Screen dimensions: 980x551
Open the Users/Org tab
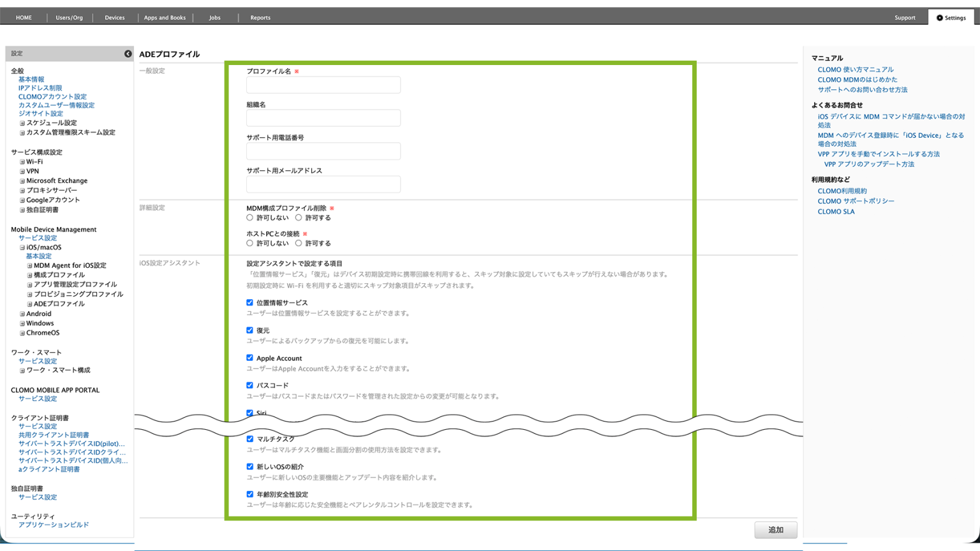[x=69, y=18]
